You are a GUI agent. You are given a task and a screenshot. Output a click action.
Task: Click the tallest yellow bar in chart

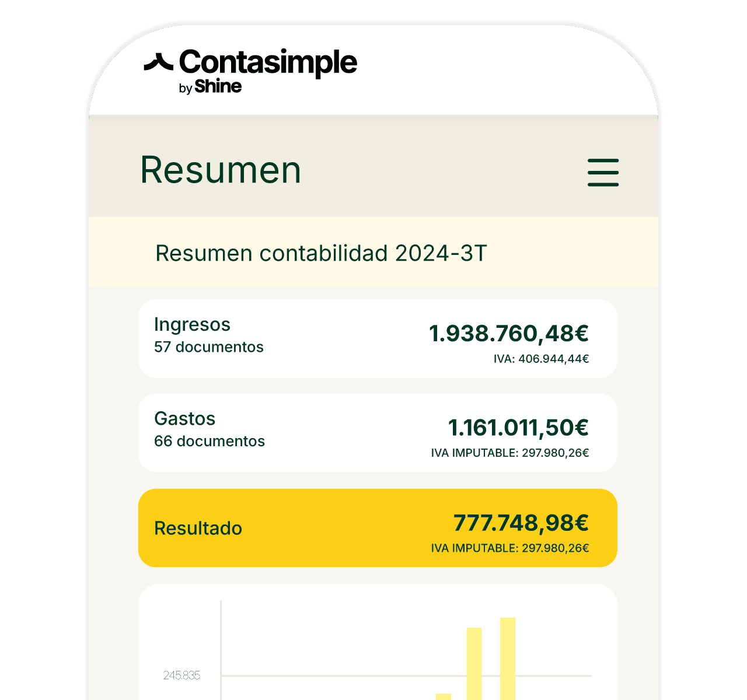pyautogui.click(x=508, y=659)
